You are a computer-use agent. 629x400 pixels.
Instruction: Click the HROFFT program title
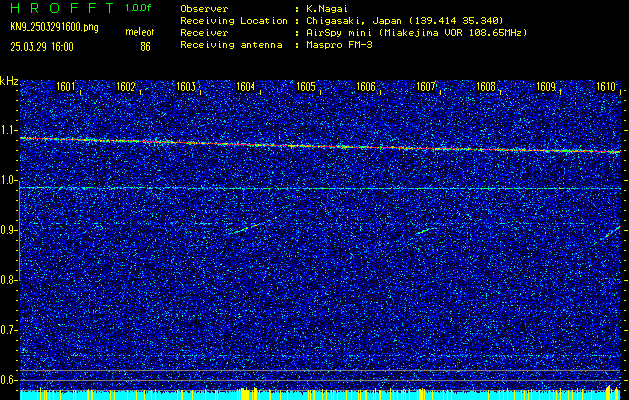[x=63, y=8]
